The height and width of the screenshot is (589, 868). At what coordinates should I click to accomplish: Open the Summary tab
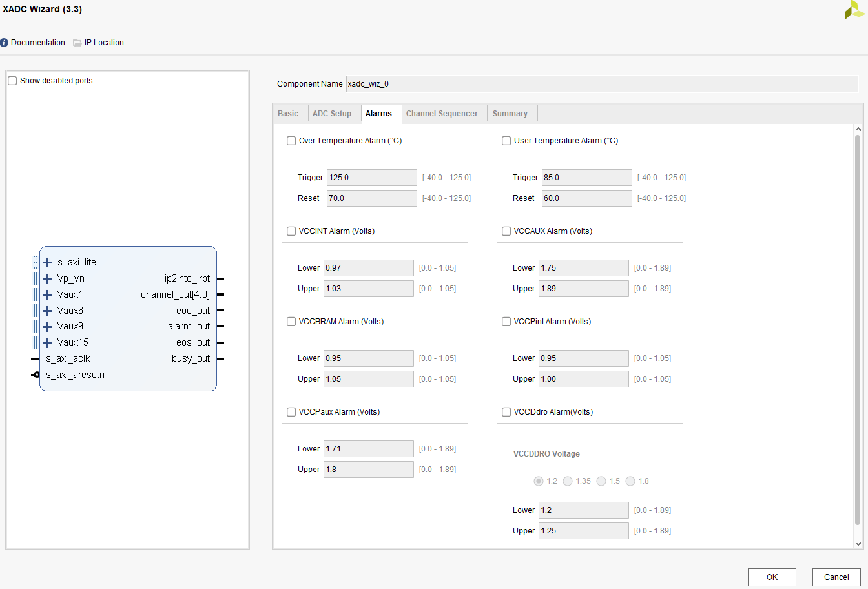coord(510,114)
